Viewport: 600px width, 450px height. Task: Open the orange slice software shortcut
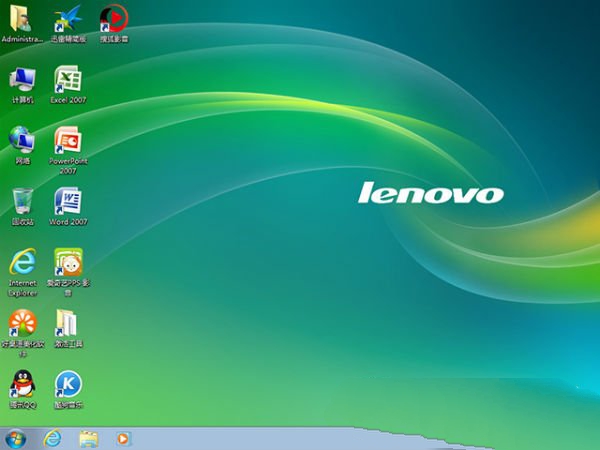(22, 323)
